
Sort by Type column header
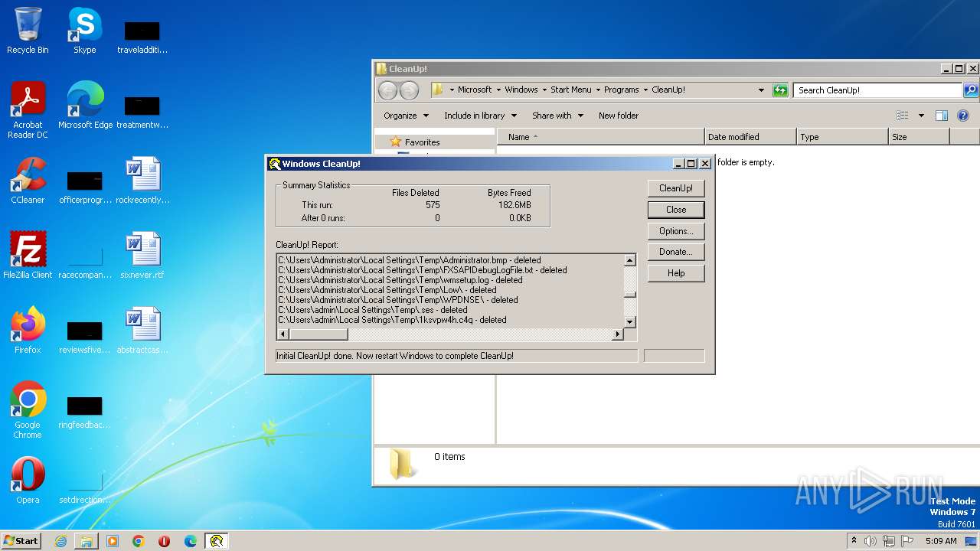point(842,137)
